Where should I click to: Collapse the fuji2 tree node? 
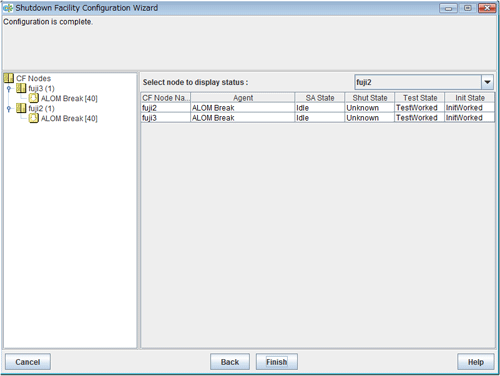click(9, 109)
